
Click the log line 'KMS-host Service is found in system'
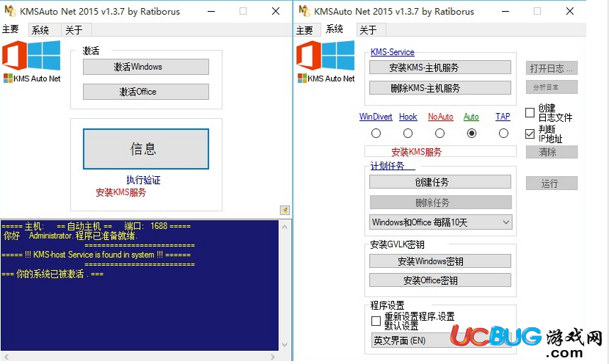[x=96, y=255]
